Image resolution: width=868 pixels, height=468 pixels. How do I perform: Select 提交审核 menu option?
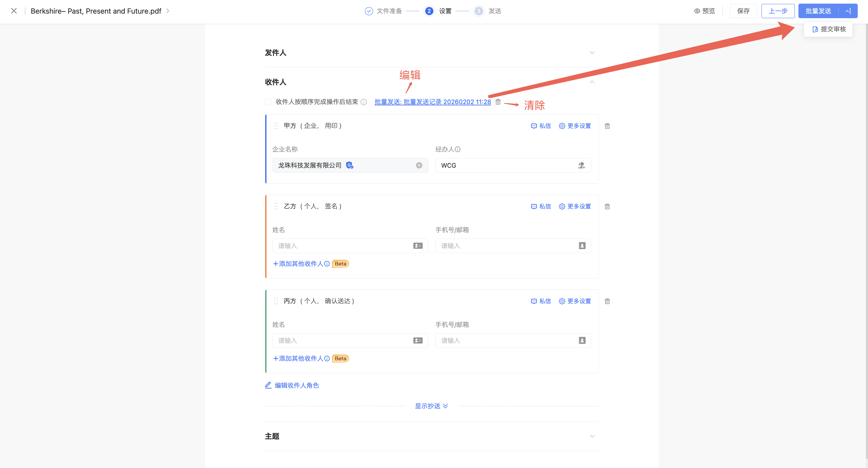pos(829,29)
